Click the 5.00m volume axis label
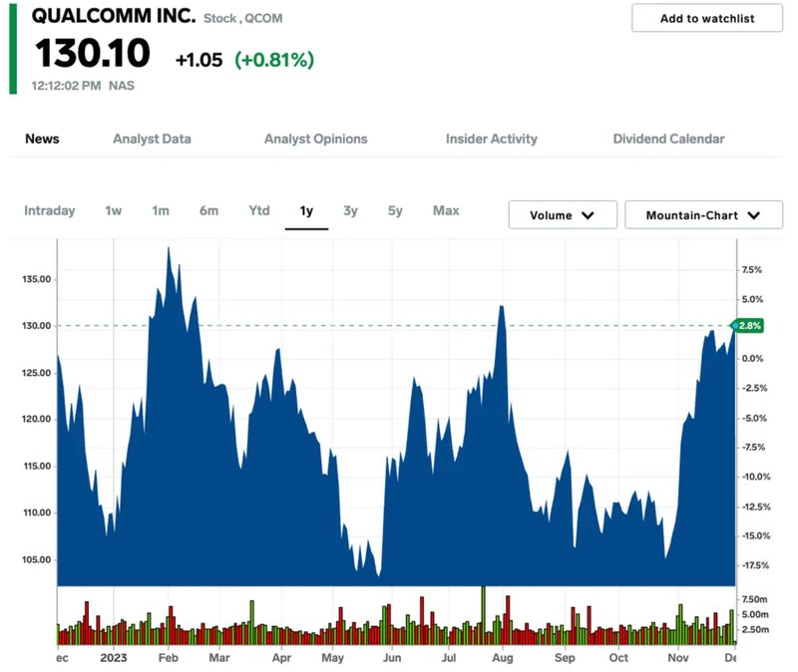The width and height of the screenshot is (798, 672). click(x=754, y=614)
